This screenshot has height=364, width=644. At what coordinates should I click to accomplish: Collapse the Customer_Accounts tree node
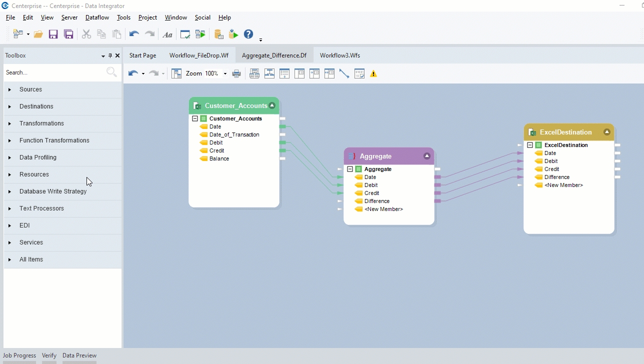click(x=195, y=118)
